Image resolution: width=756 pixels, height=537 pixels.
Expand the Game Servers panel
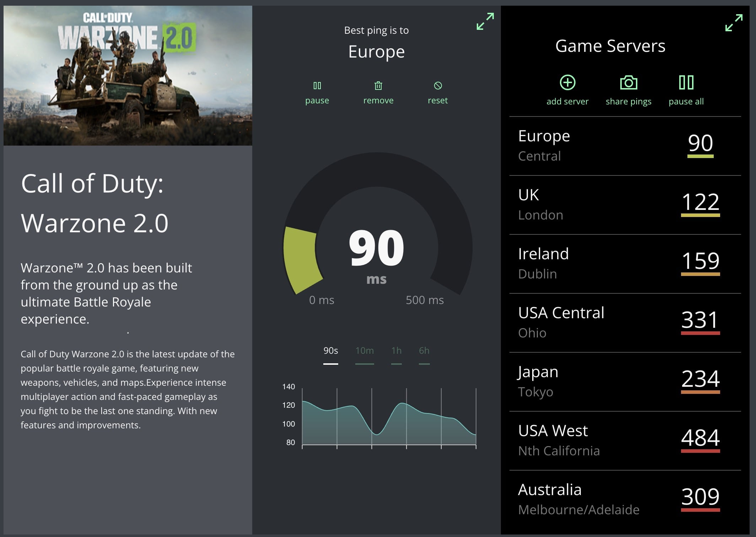pyautogui.click(x=734, y=23)
